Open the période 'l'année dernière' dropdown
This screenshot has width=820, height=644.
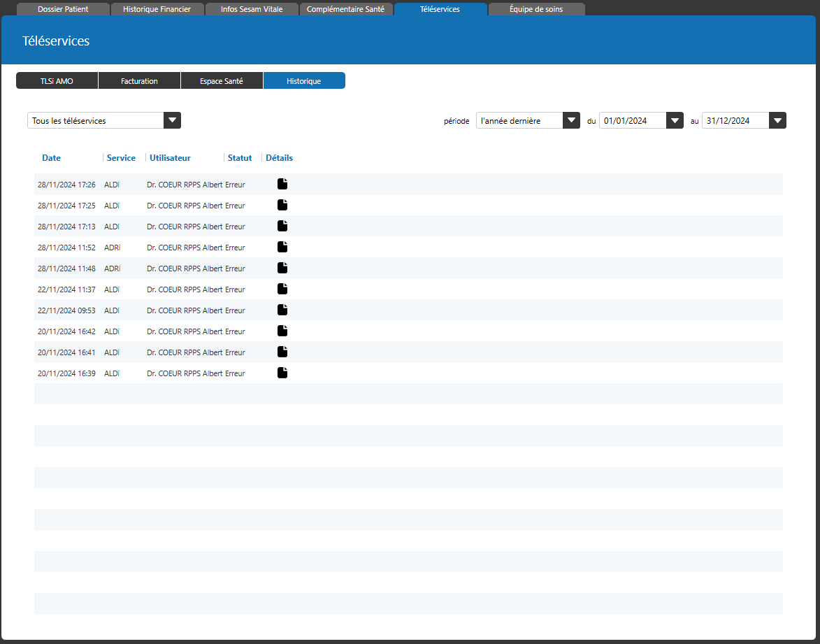pyautogui.click(x=571, y=120)
